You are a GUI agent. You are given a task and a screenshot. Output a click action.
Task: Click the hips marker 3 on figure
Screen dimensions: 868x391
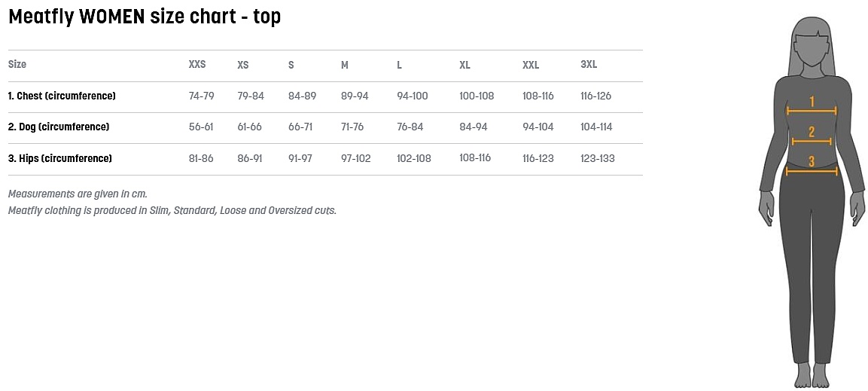point(812,161)
